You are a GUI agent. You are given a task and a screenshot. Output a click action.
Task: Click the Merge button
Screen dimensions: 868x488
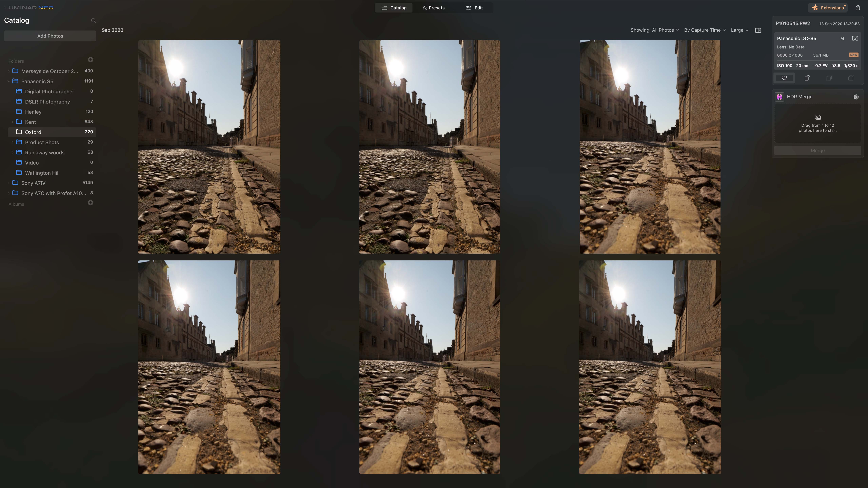[818, 150]
